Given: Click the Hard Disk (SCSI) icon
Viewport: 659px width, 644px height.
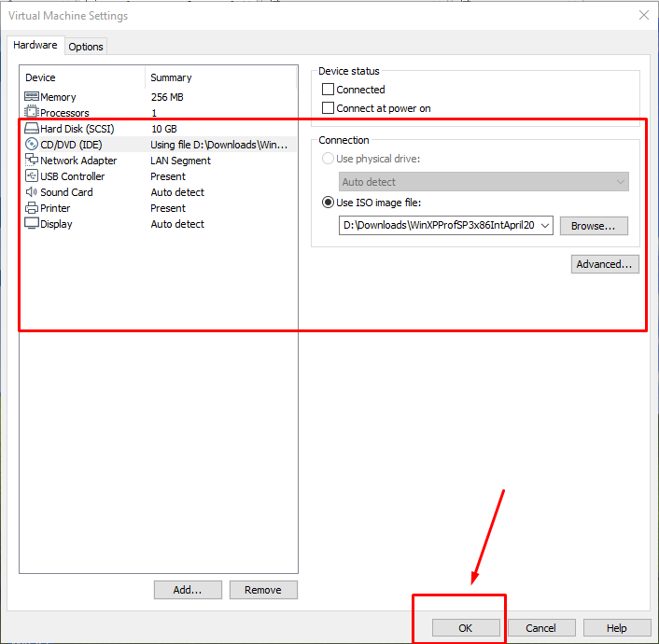Looking at the screenshot, I should tap(32, 129).
